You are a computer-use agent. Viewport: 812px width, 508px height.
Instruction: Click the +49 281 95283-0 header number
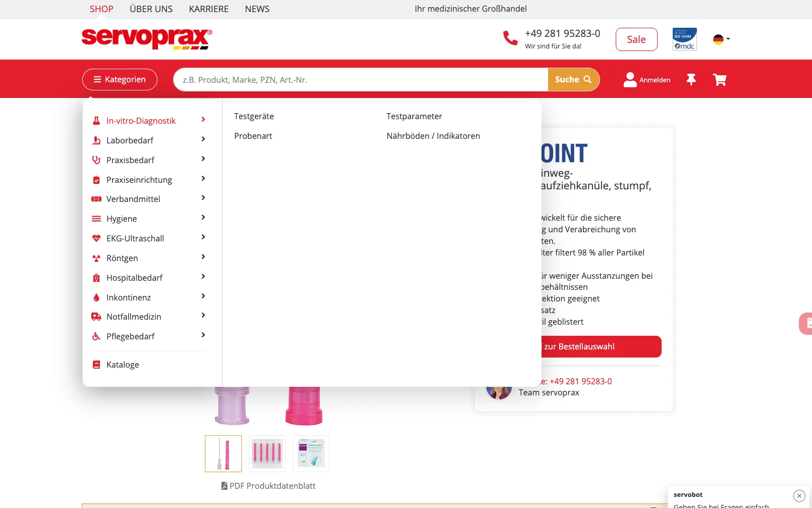(x=563, y=33)
